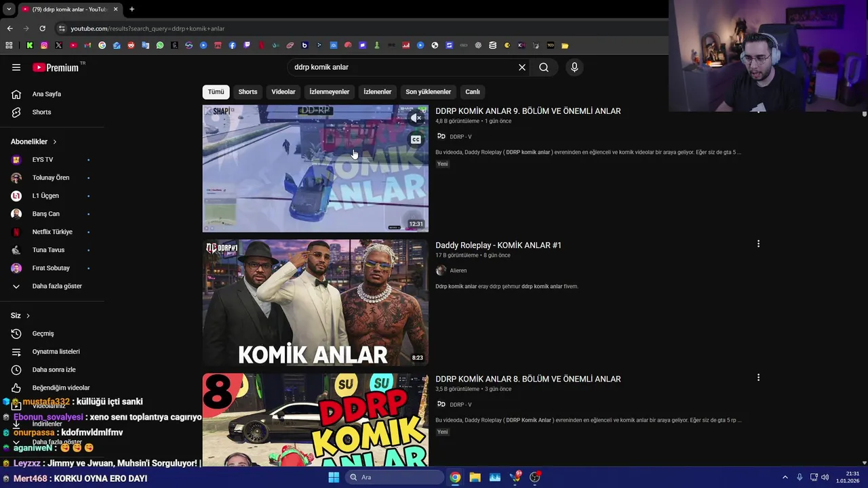The image size is (868, 488).
Task: Mute the first video preview
Action: [416, 118]
